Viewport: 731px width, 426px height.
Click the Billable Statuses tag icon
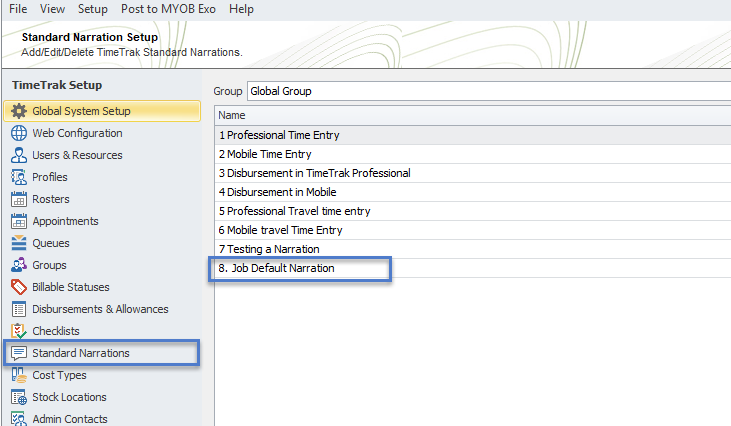pyautogui.click(x=19, y=287)
